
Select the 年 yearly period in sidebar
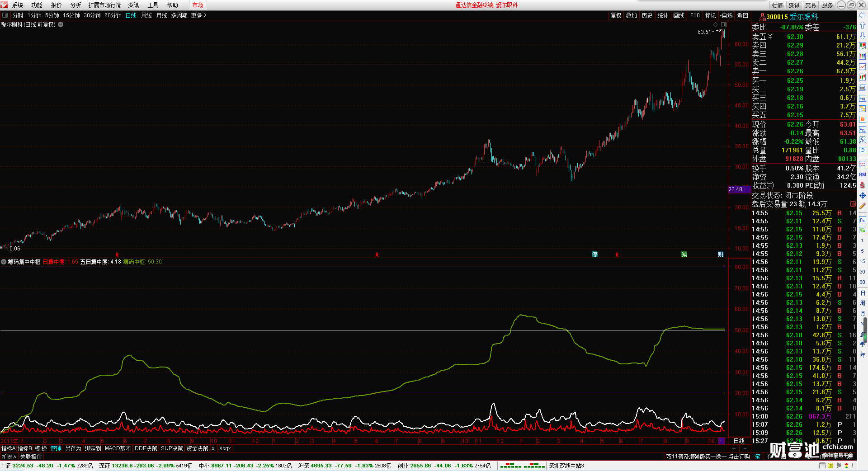(862, 355)
